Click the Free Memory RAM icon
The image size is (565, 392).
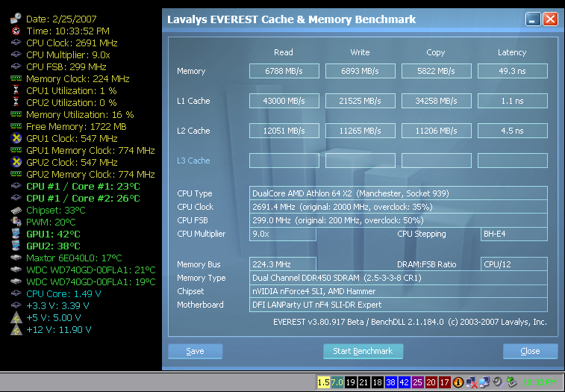point(16,126)
